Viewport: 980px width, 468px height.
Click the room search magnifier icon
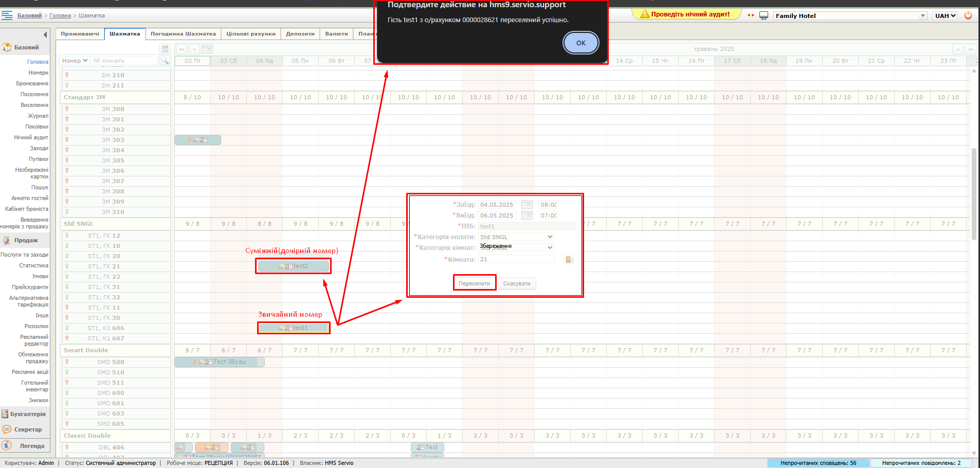(x=164, y=61)
